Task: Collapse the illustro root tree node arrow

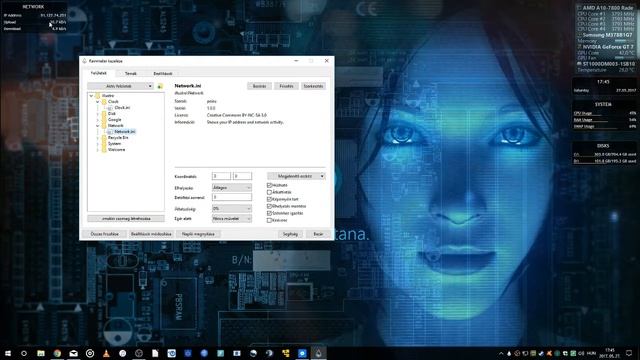Action: pyautogui.click(x=91, y=96)
